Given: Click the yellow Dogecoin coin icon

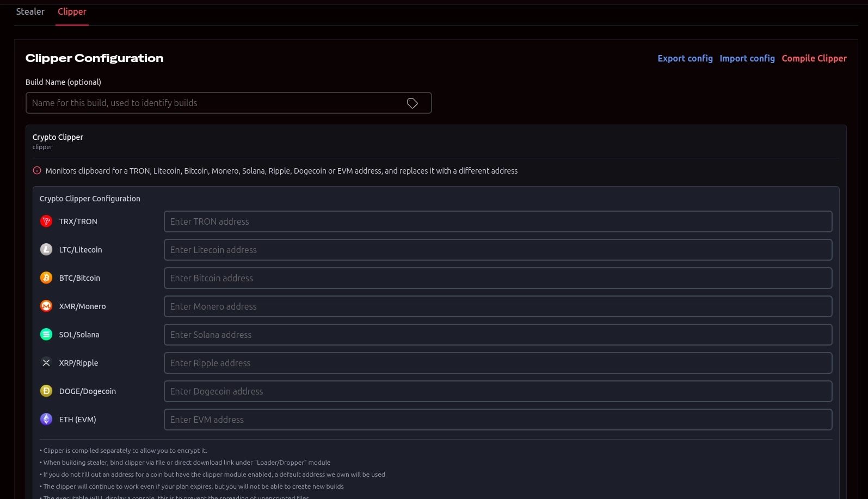Looking at the screenshot, I should 46,391.
